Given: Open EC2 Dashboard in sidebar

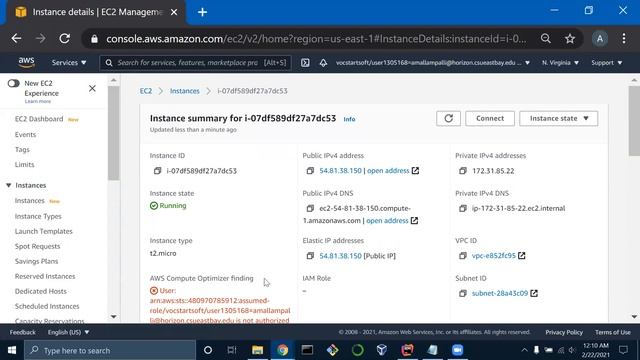Looking at the screenshot, I should (39, 119).
